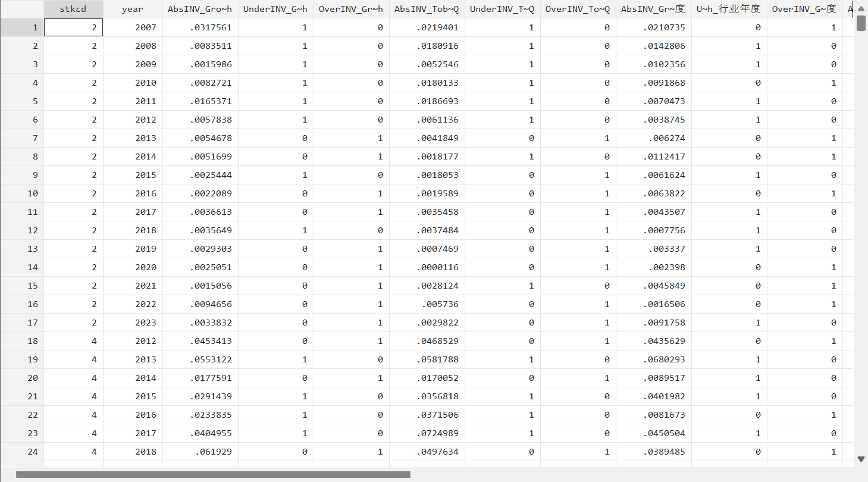Screen dimensions: 868x482
Task: Select the cell with value .0233835
Action: pyautogui.click(x=200, y=415)
